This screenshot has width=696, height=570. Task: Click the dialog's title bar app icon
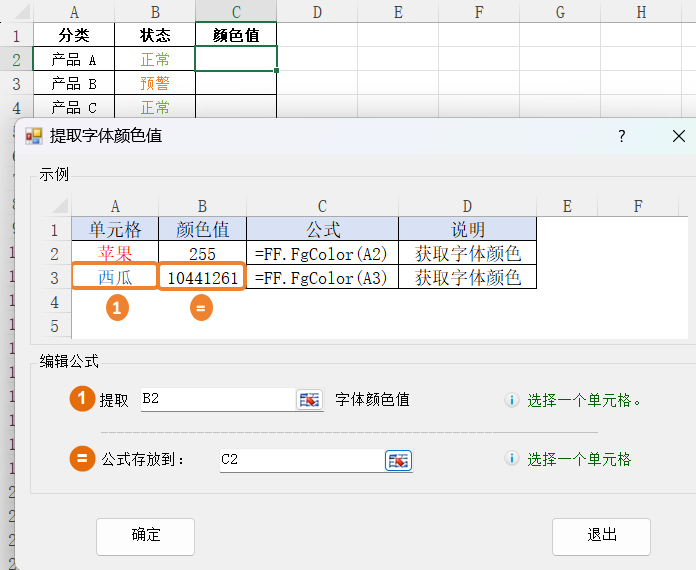point(34,136)
